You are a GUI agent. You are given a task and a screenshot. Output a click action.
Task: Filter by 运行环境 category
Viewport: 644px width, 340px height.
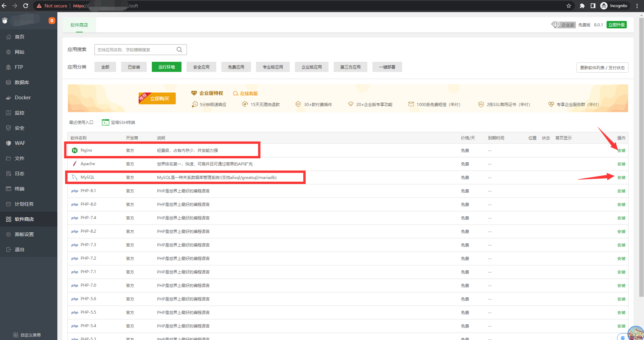pos(167,67)
